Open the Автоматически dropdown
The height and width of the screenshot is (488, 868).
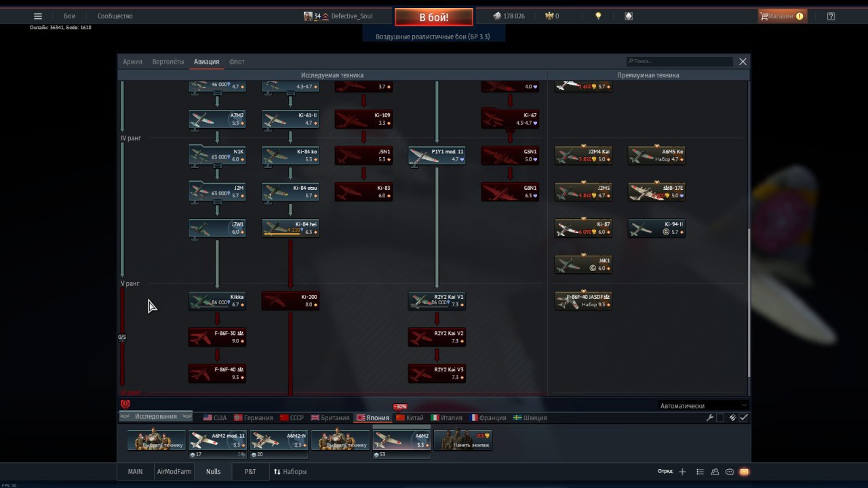(703, 406)
